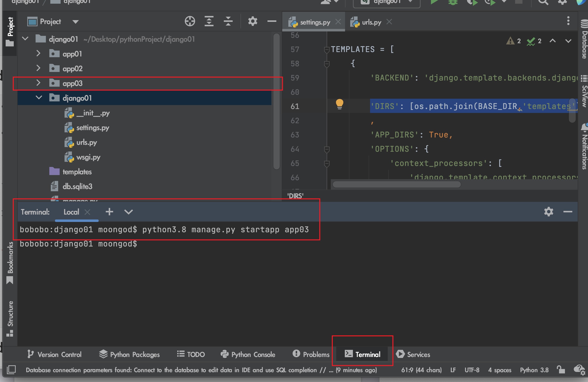Screen dimensions: 588x382
Task: Click the green checkmark typo indicator
Action: [534, 41]
